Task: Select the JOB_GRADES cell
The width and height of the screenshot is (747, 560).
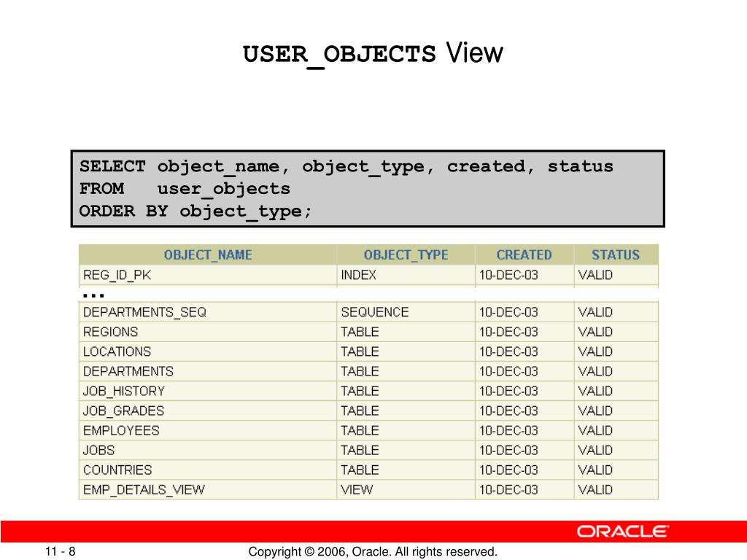Action: pyautogui.click(x=208, y=411)
